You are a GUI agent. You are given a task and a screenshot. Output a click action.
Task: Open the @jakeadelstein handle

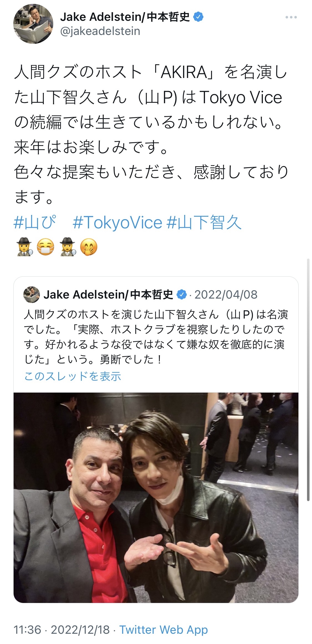click(100, 31)
